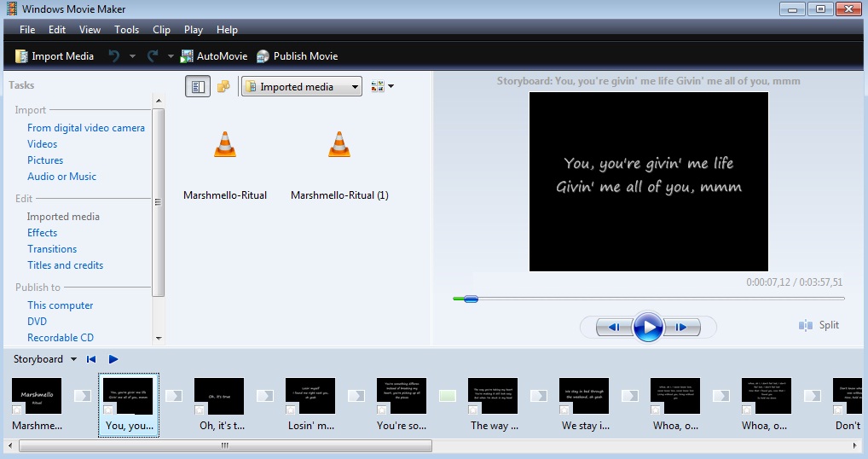Select the Marshmello-Ritual (1) media clip icon
The image size is (868, 459).
(339, 144)
